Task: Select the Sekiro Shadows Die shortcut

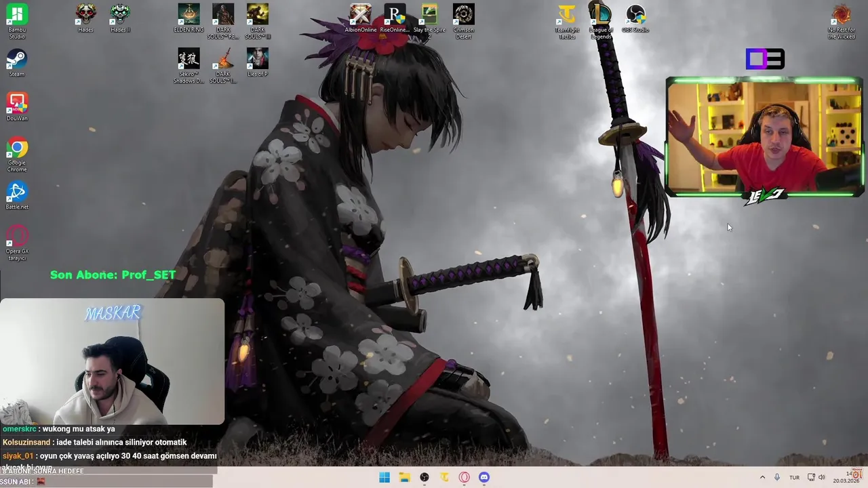Action: coord(189,66)
